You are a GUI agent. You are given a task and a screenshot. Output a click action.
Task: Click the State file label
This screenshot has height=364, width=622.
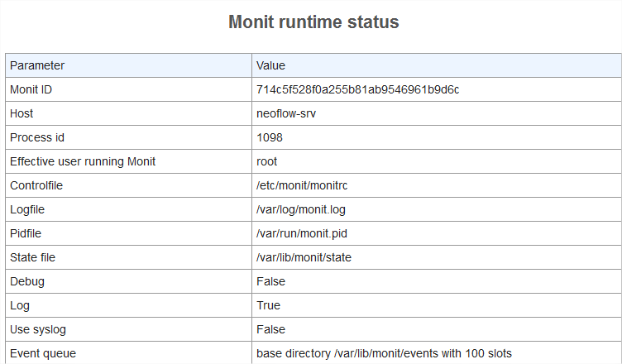coord(33,257)
